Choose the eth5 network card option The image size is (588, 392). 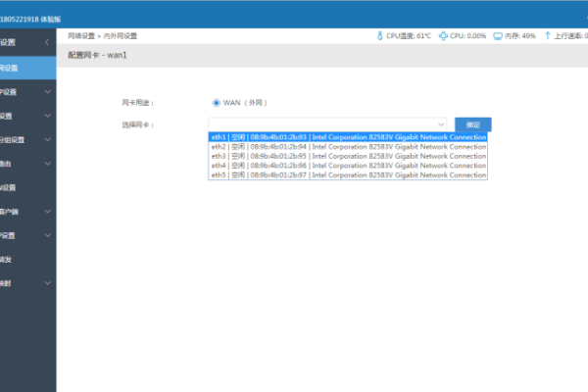click(348, 174)
